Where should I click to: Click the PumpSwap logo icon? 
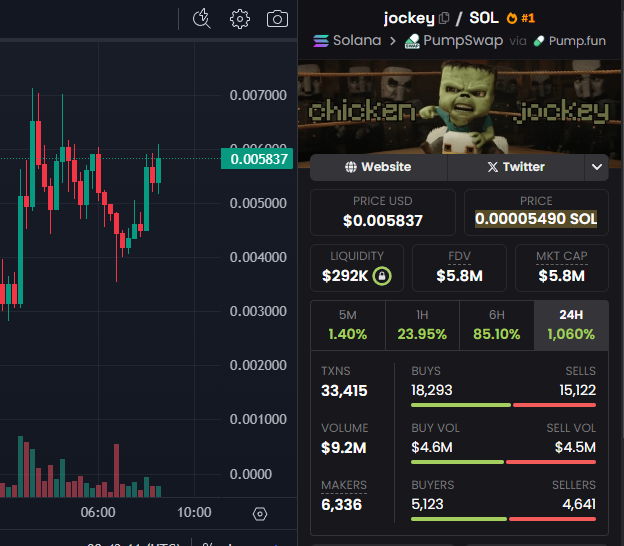coord(412,41)
